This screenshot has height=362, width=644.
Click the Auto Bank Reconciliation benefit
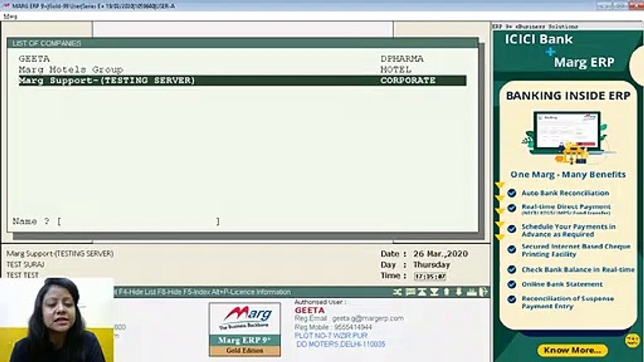point(565,193)
